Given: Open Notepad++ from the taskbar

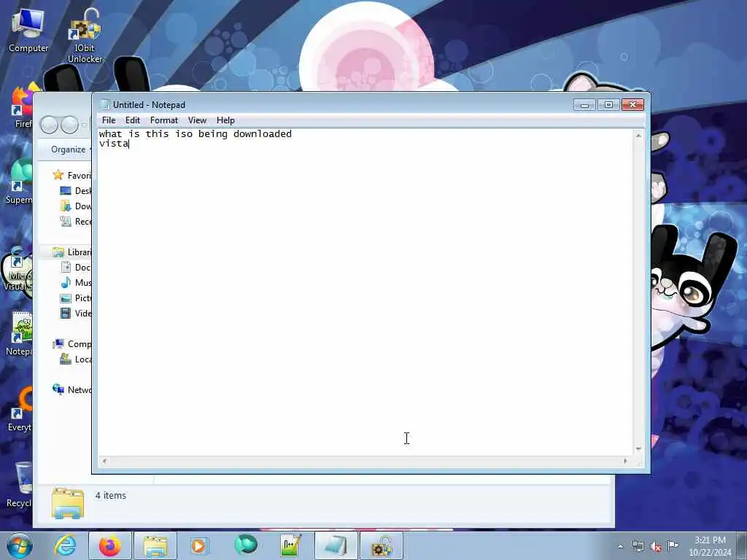Looking at the screenshot, I should (290, 545).
